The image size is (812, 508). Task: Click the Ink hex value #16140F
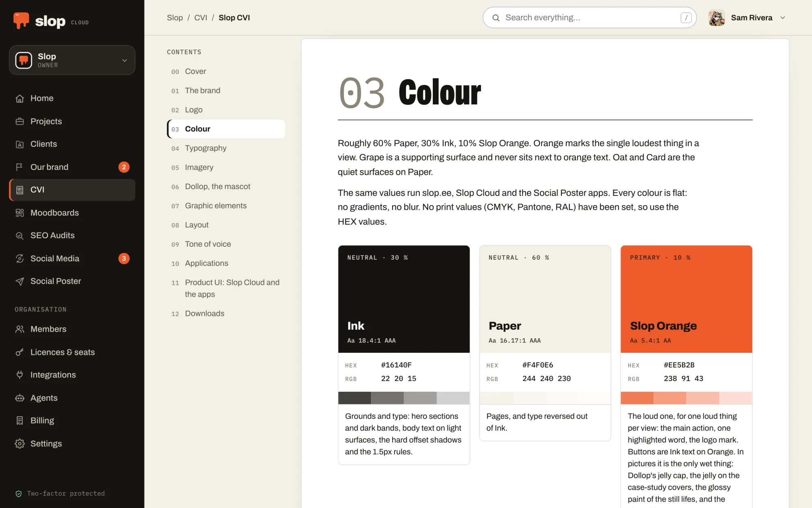396,365
